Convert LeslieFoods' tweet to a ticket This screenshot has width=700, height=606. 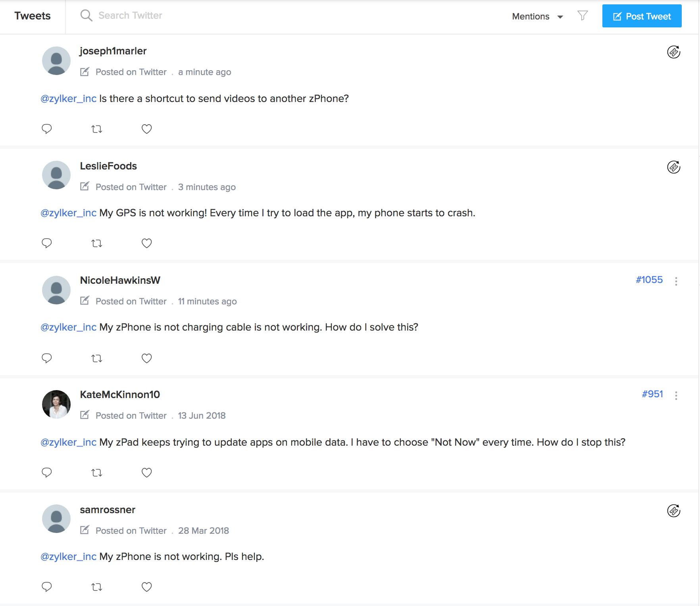673,167
